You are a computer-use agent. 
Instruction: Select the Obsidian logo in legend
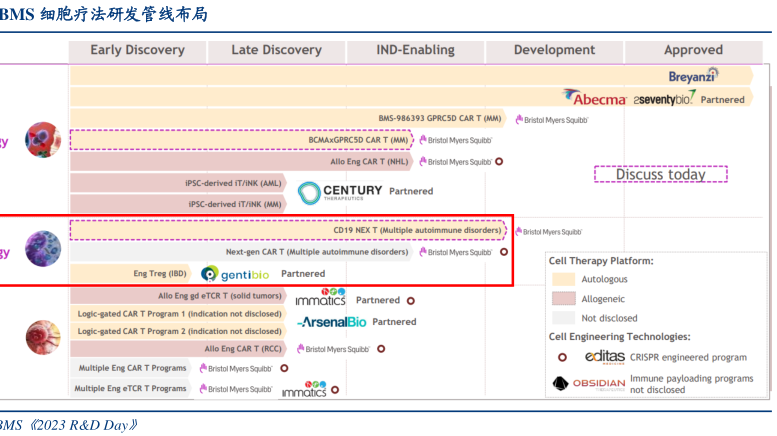[x=588, y=384]
